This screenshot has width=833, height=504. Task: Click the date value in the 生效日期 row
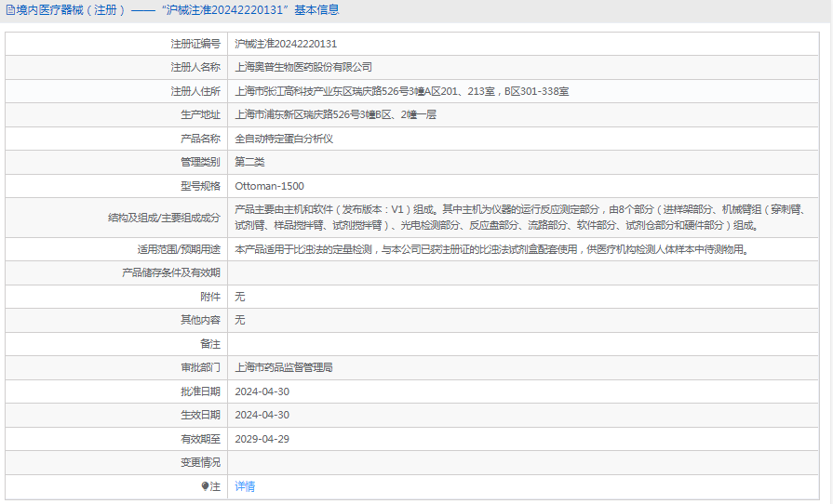[262, 415]
